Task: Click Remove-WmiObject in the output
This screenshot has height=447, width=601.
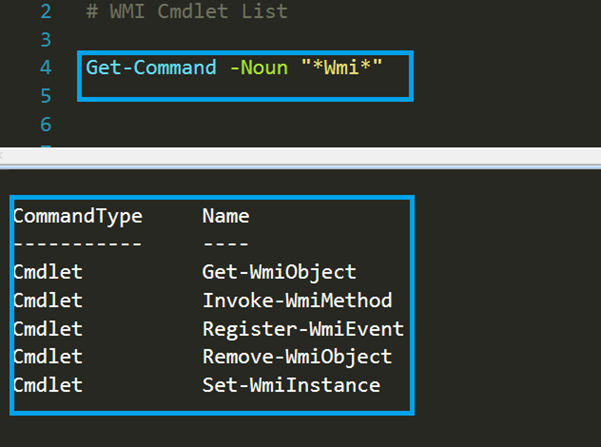Action: 297,357
